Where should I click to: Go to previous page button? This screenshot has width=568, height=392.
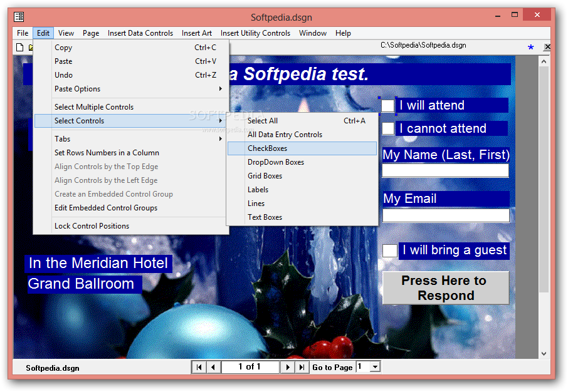(213, 367)
